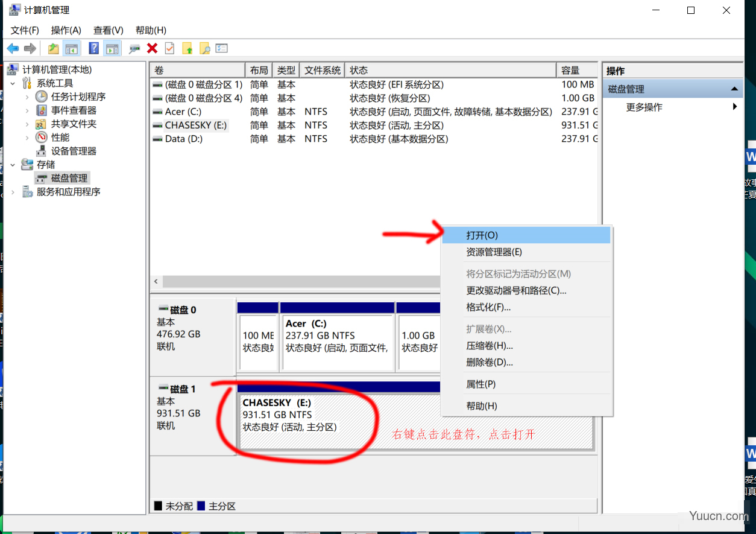Viewport: 756px width, 534px height.
Task: Select the CHASESKY (E:) row in the volume list
Action: pyautogui.click(x=374, y=126)
